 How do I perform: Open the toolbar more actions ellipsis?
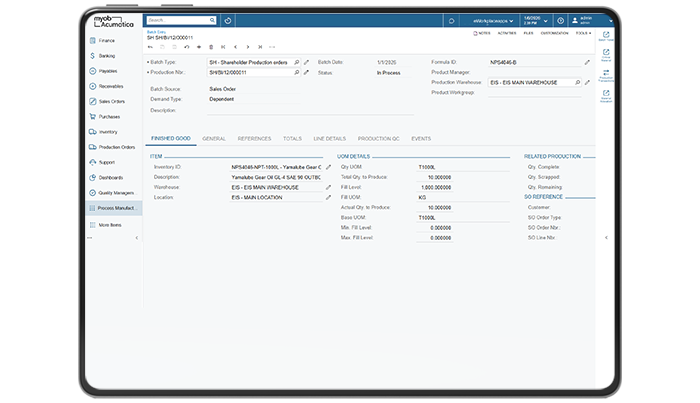[272, 47]
